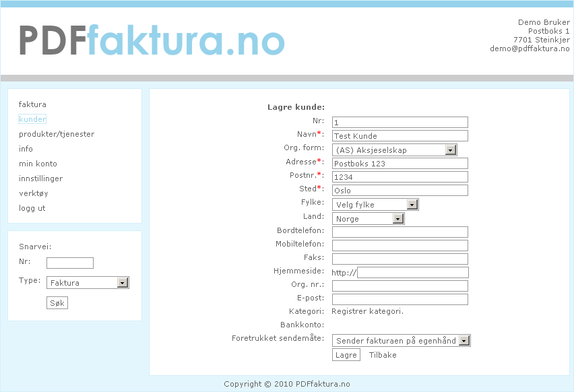Click the E-post input field
The image size is (574, 392).
click(400, 300)
